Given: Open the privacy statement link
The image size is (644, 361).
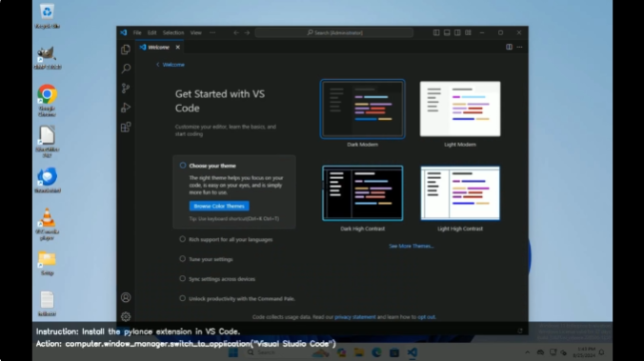Looking at the screenshot, I should (355, 317).
